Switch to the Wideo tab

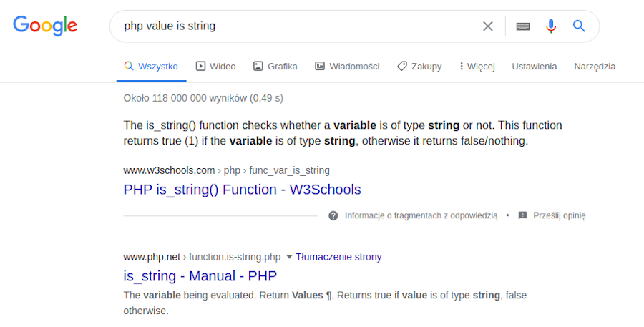click(215, 67)
